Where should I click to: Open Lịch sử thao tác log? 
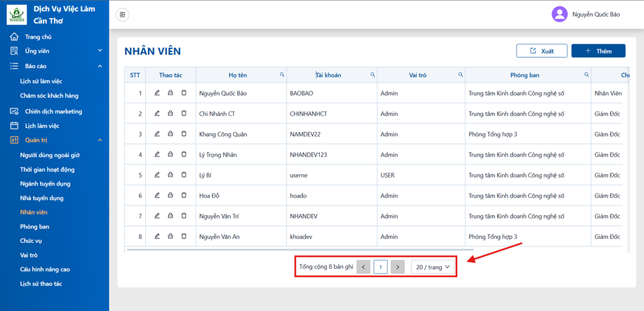click(x=41, y=284)
